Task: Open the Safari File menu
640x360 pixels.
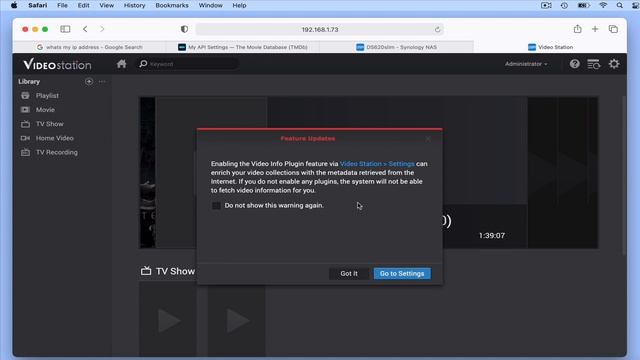Action: (62, 5)
